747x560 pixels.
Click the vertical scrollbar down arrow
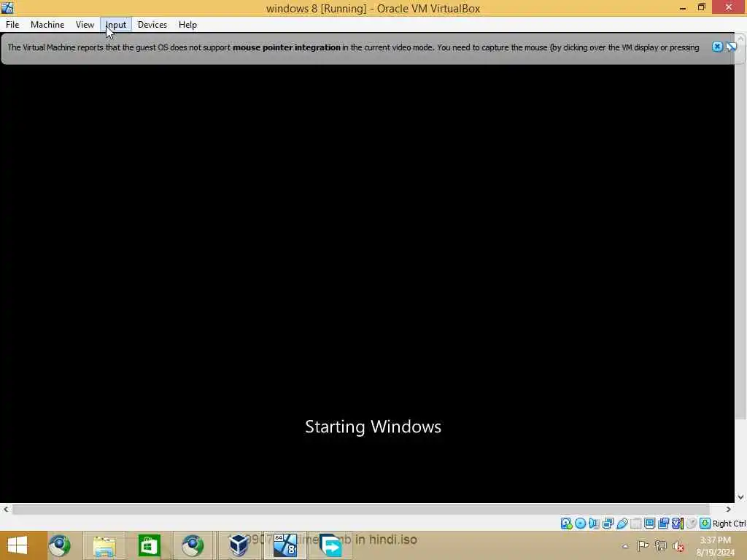[x=740, y=497]
